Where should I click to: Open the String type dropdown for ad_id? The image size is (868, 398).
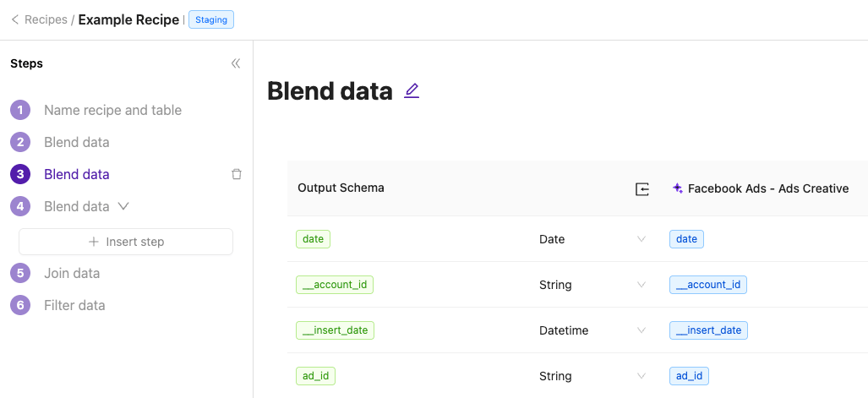(x=641, y=376)
